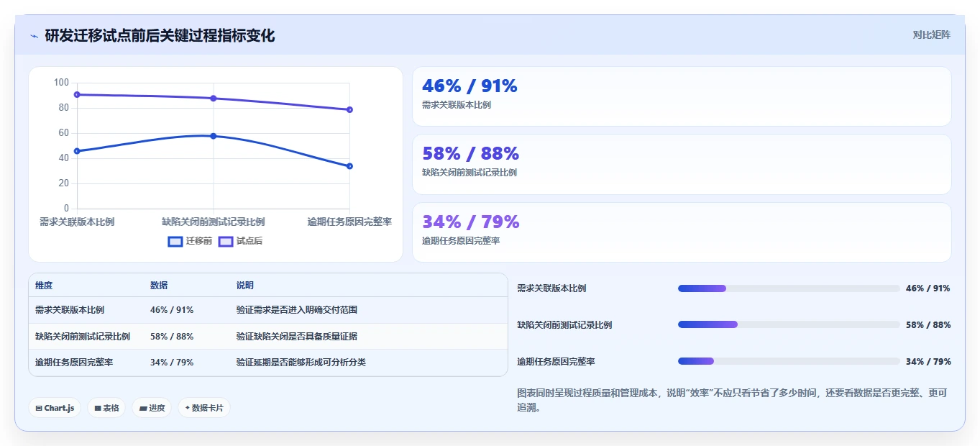Click 迁移前 data point at 逾期任务原因完整率
The image size is (980, 446).
(349, 166)
